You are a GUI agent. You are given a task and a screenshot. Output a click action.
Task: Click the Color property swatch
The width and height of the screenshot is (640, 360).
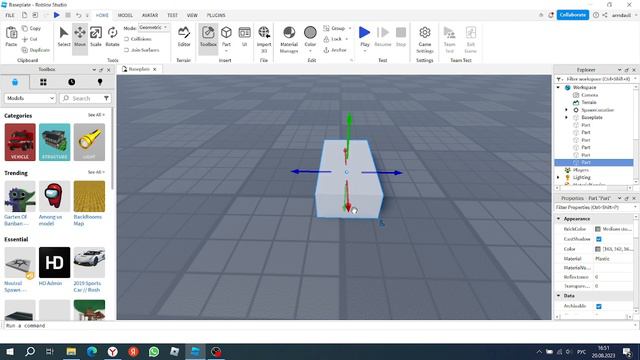(x=598, y=249)
